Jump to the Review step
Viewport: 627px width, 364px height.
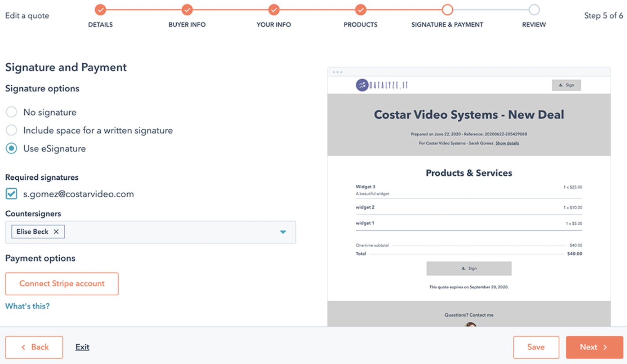534,10
